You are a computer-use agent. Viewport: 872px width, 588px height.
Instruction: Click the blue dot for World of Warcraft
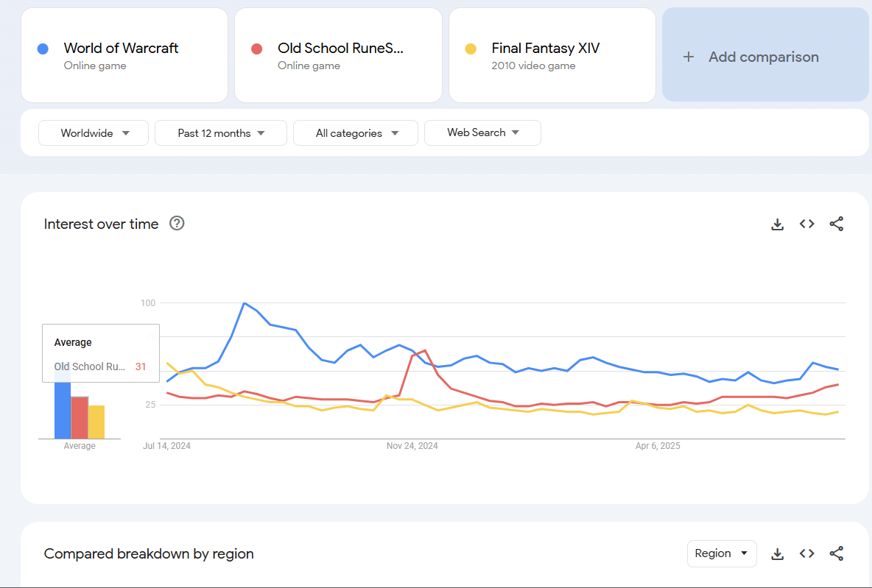pos(43,49)
